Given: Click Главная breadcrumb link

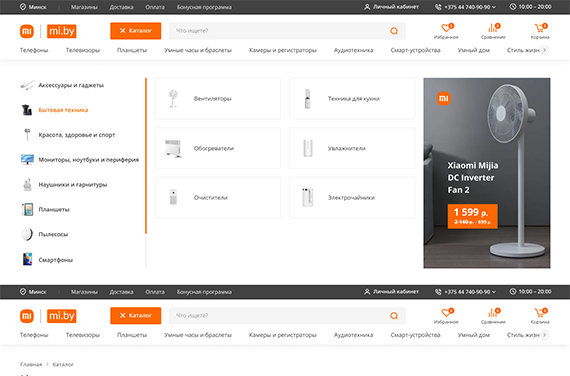Looking at the screenshot, I should [x=31, y=364].
